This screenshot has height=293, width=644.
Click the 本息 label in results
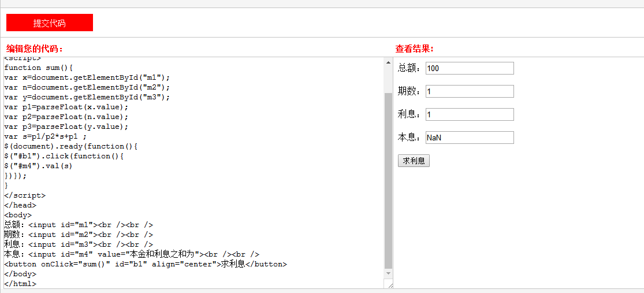(410, 138)
